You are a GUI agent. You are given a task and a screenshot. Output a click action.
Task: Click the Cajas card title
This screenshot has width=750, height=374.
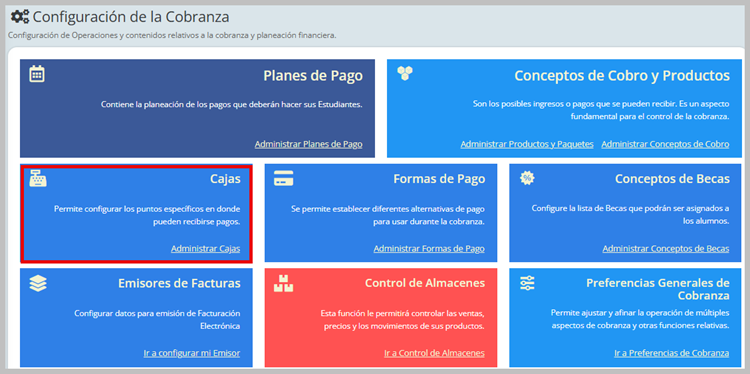pos(225,179)
